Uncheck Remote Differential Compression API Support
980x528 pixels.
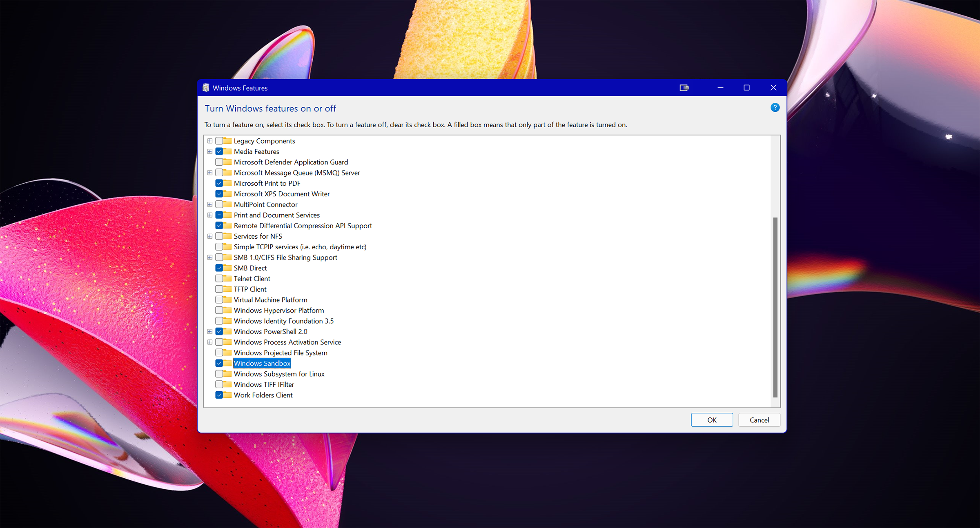point(219,226)
